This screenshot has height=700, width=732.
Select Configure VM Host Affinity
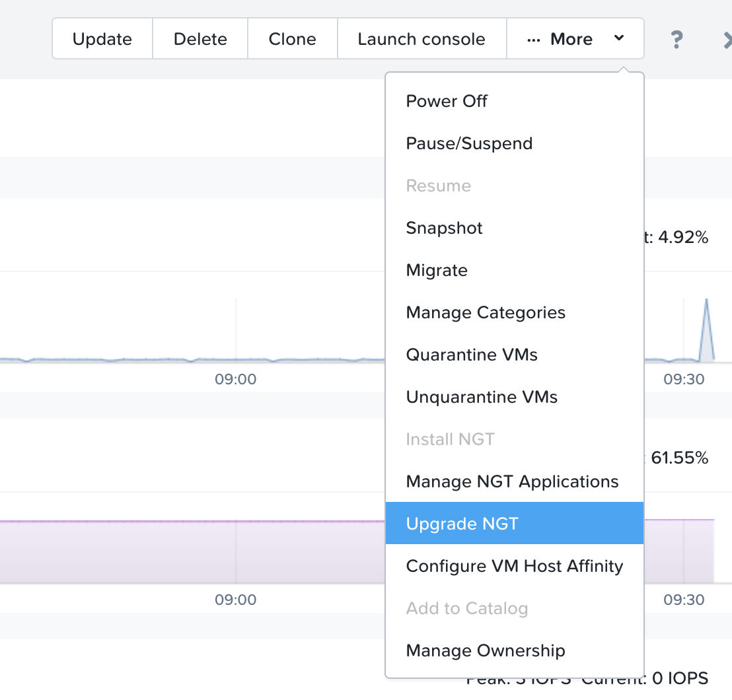(515, 565)
